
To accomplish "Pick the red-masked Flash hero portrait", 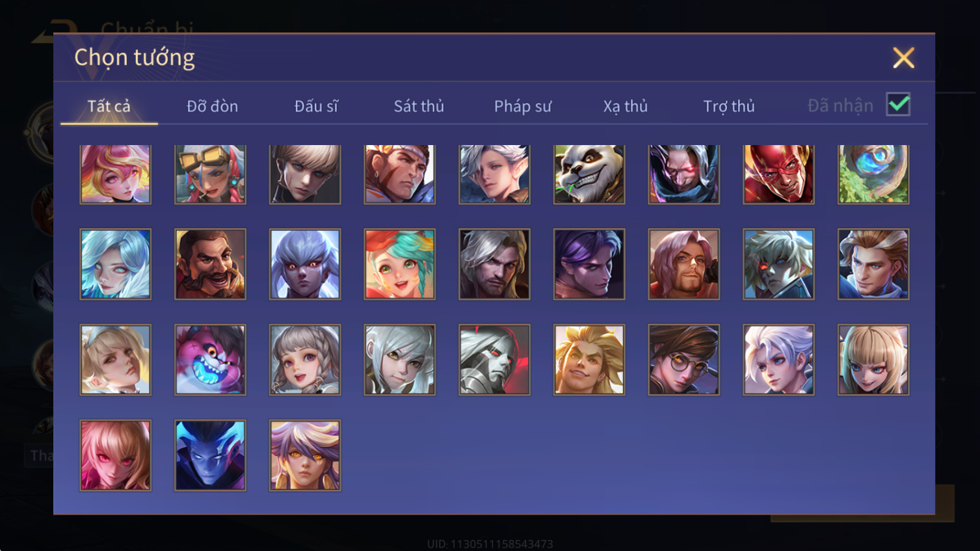I will (x=778, y=174).
